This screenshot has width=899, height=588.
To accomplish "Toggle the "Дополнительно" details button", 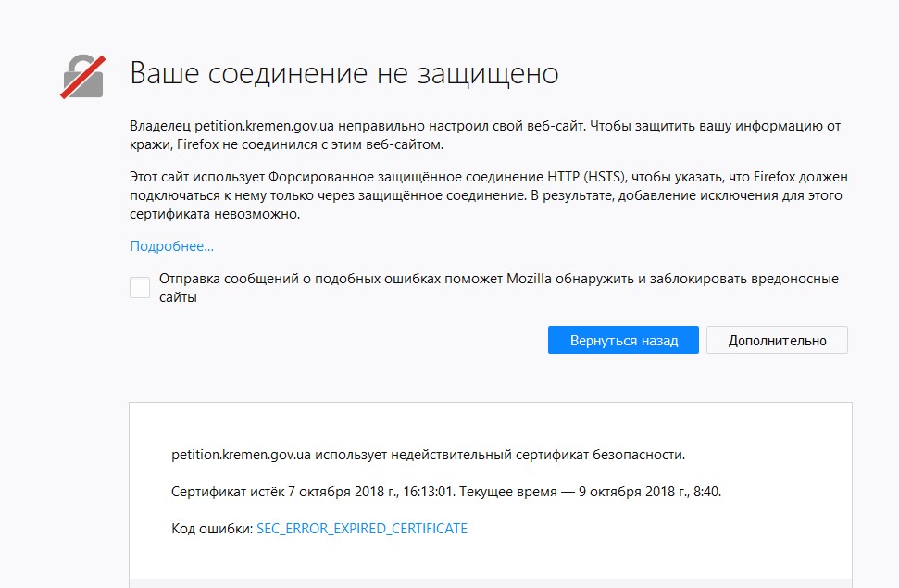I will [x=777, y=340].
